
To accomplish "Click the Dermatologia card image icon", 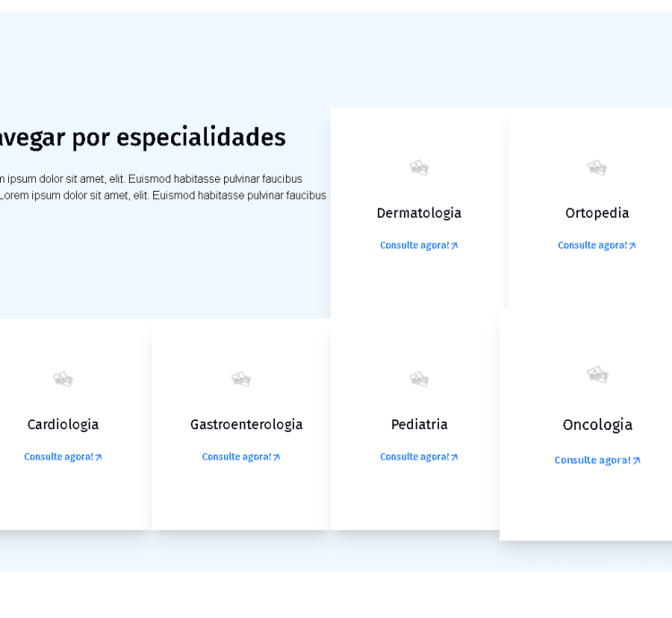I will point(418,167).
